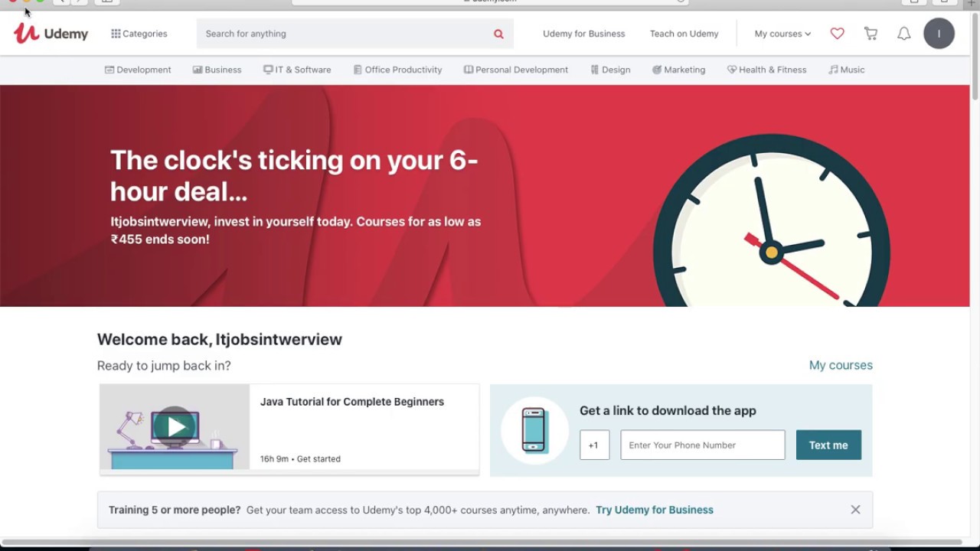
Task: Click the clock illustration in banner
Action: click(x=771, y=222)
